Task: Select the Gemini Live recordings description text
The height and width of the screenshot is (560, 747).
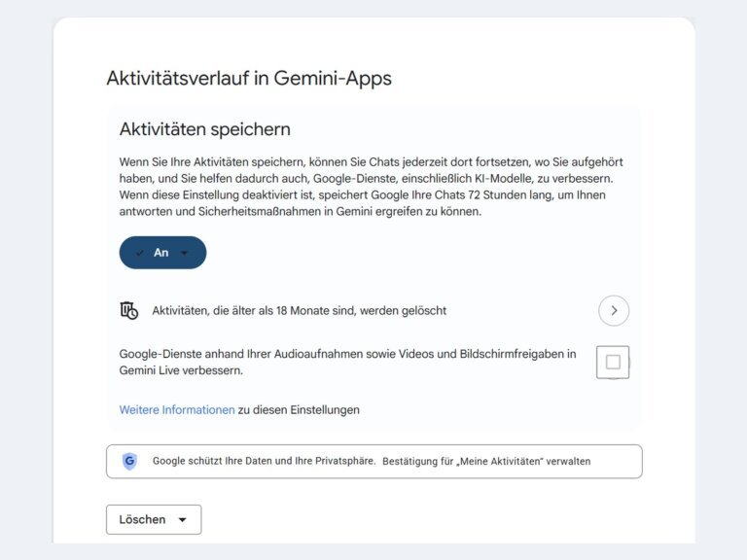Action: pos(347,362)
